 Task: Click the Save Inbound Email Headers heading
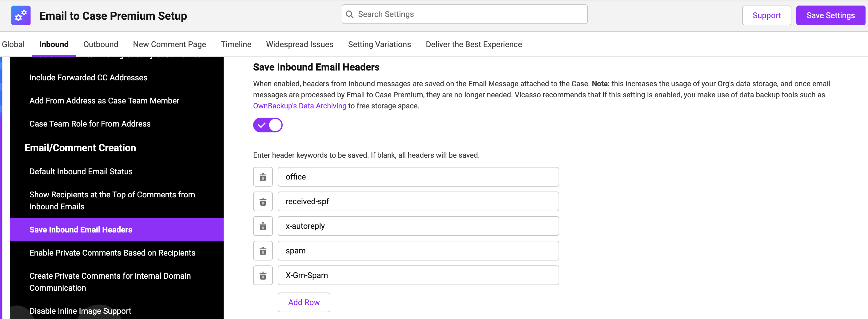(316, 67)
